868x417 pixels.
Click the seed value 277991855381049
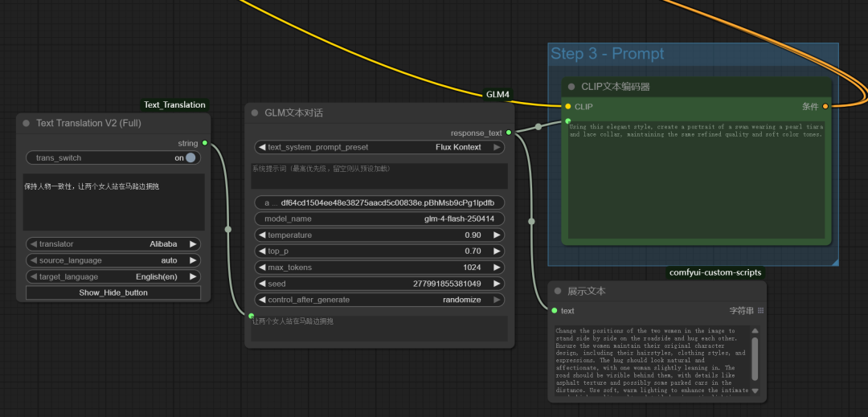pos(447,284)
